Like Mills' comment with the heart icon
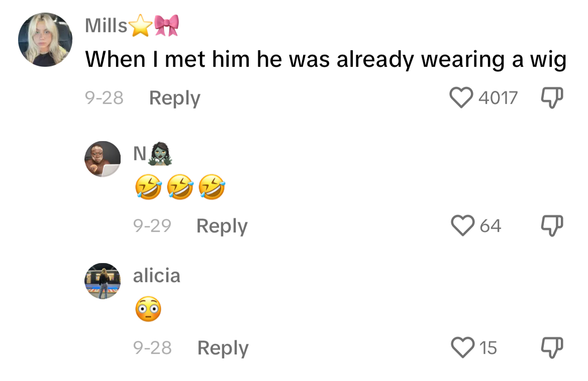 (461, 97)
